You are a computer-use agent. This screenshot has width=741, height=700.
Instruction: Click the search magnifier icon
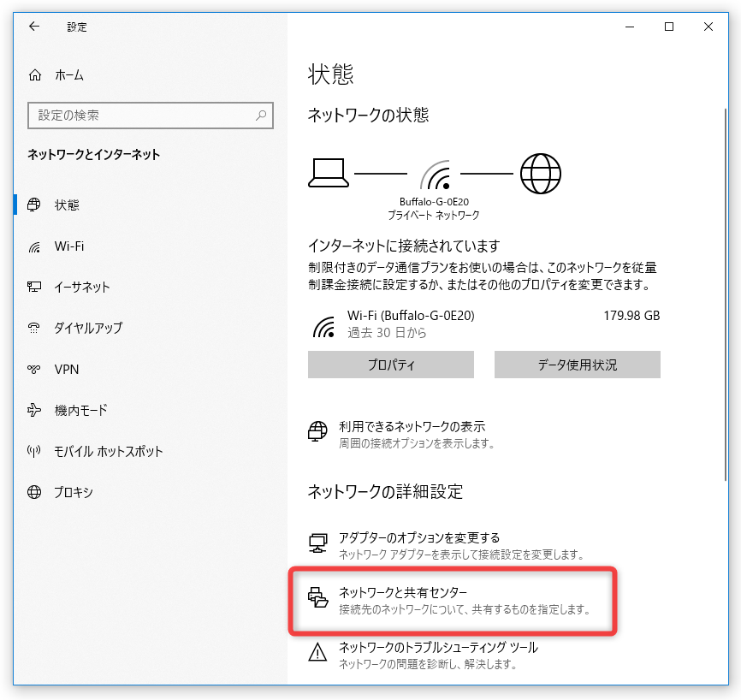261,115
